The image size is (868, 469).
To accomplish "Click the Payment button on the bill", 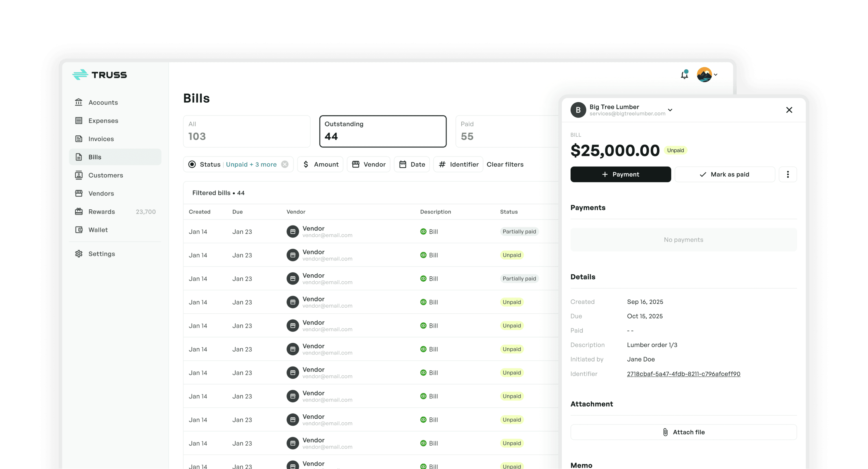I will pyautogui.click(x=620, y=174).
